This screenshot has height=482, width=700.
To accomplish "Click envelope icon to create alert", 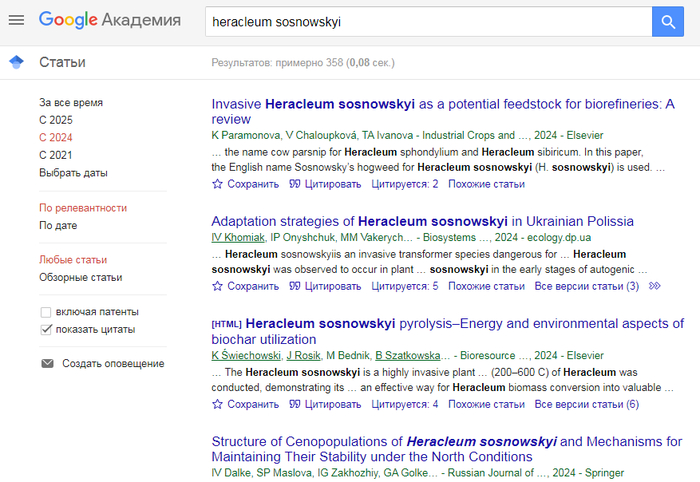I will coord(47,363).
